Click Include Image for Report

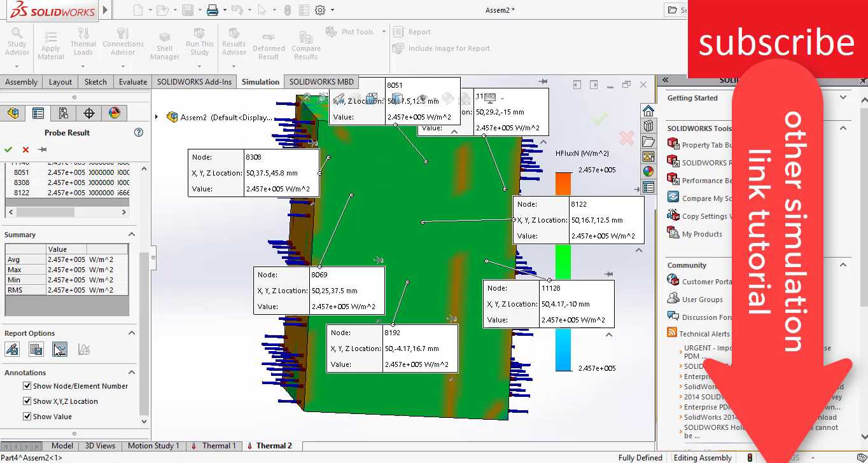[x=441, y=48]
